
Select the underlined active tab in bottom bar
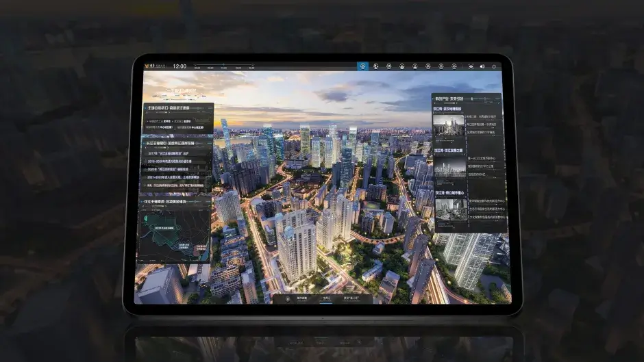click(x=325, y=298)
